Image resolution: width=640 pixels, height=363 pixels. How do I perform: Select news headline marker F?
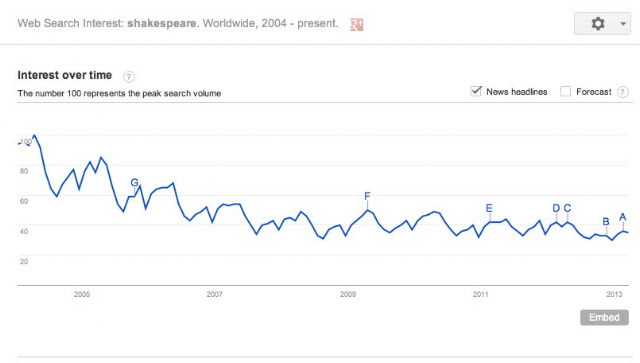tap(367, 196)
